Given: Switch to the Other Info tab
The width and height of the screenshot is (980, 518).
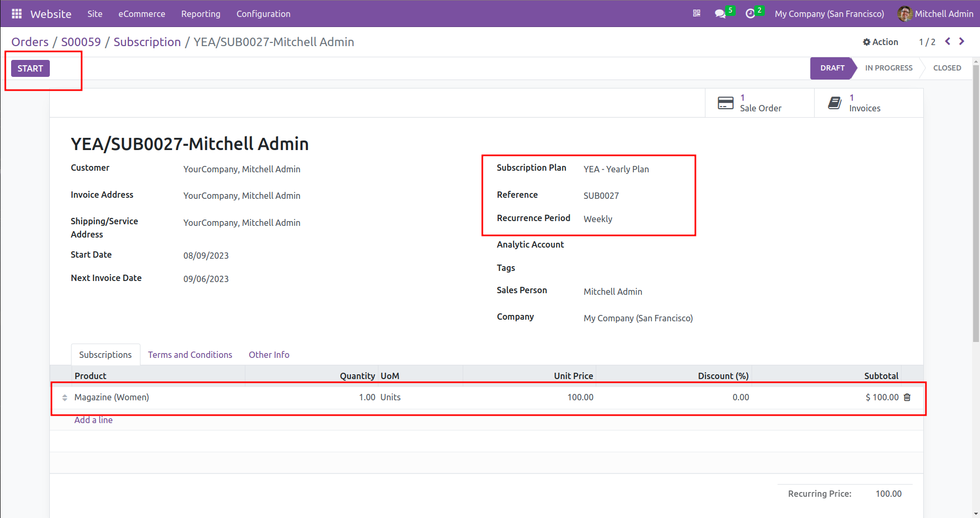Looking at the screenshot, I should (x=269, y=355).
